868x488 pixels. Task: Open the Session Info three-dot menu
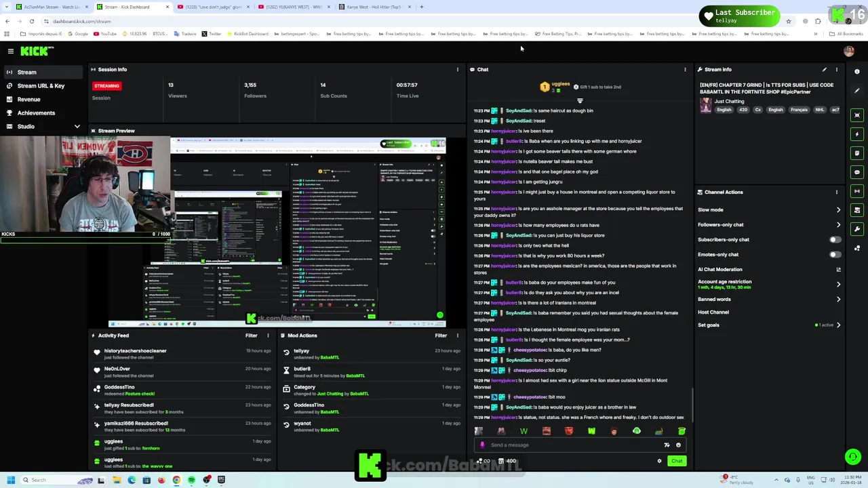coord(457,69)
